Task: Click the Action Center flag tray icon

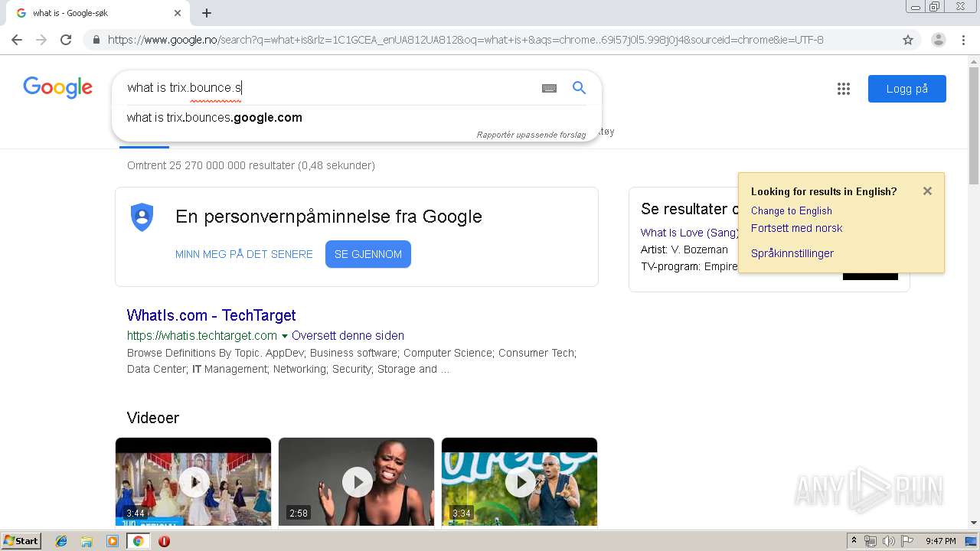Action: 907,541
